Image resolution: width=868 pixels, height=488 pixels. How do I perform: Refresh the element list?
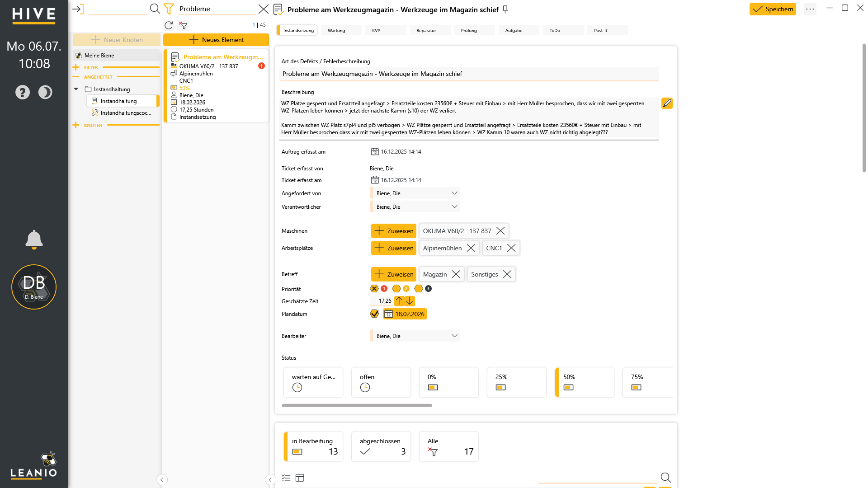(x=169, y=25)
